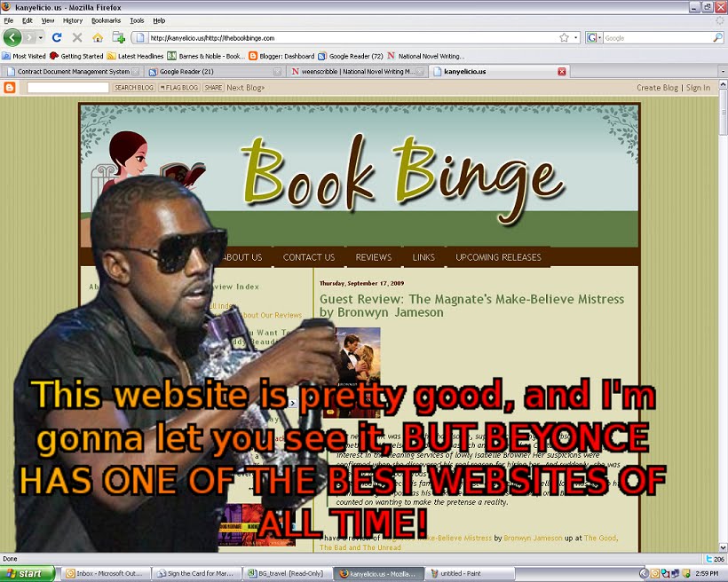The height and width of the screenshot is (582, 728).
Task: Open the Barnes & Noble bookmark
Action: [206, 56]
